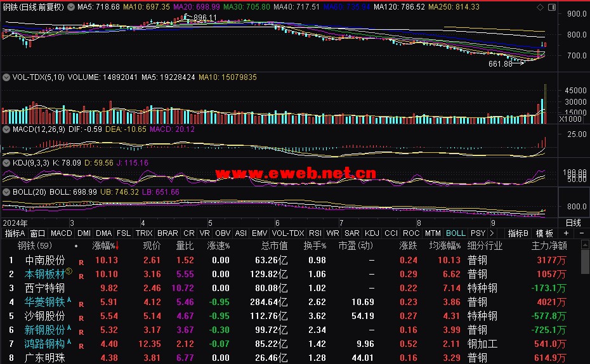
Task: Select the DMA indicator tab
Action: click(103, 233)
